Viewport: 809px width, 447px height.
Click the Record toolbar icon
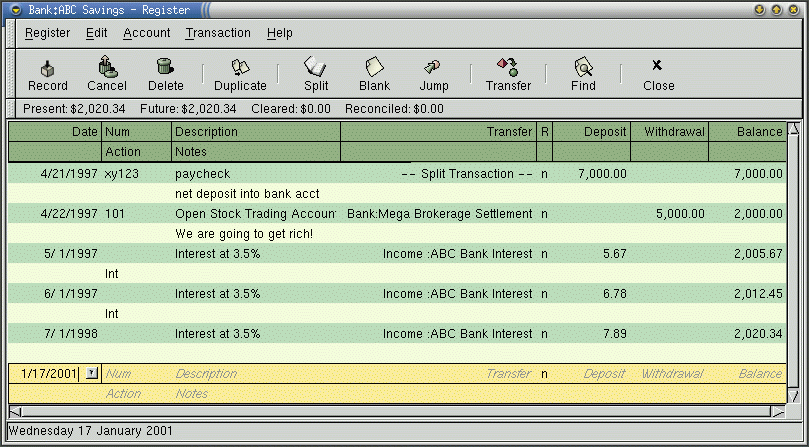click(x=48, y=68)
